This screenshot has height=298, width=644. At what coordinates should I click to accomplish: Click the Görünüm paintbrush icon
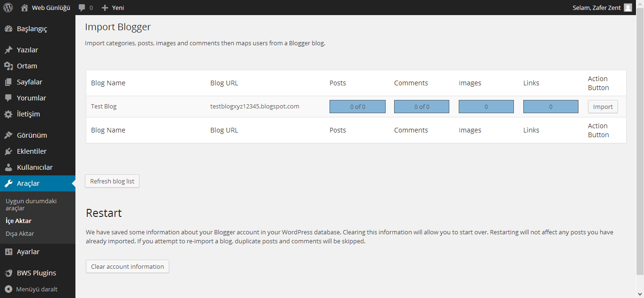click(8, 135)
